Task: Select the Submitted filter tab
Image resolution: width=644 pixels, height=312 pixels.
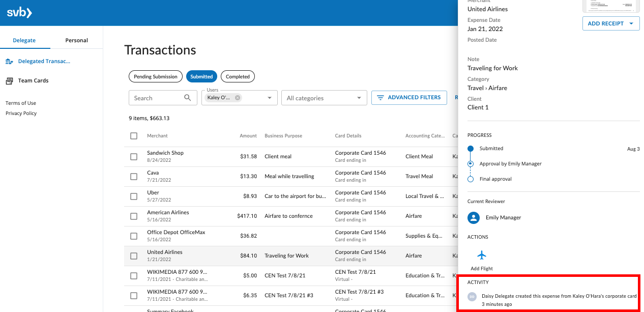Action: click(202, 77)
